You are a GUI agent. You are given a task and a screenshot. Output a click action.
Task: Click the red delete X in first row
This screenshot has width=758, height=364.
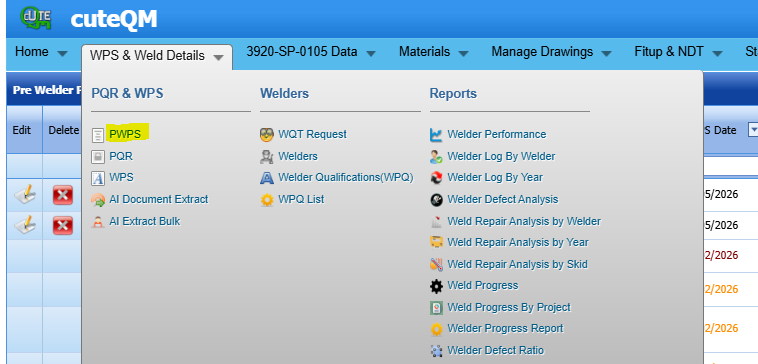pos(63,195)
